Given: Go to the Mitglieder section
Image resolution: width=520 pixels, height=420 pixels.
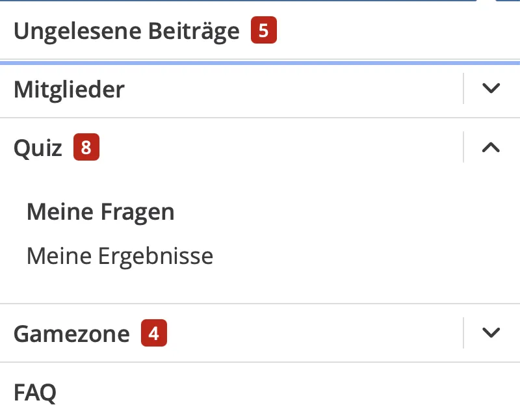Looking at the screenshot, I should click(x=69, y=89).
